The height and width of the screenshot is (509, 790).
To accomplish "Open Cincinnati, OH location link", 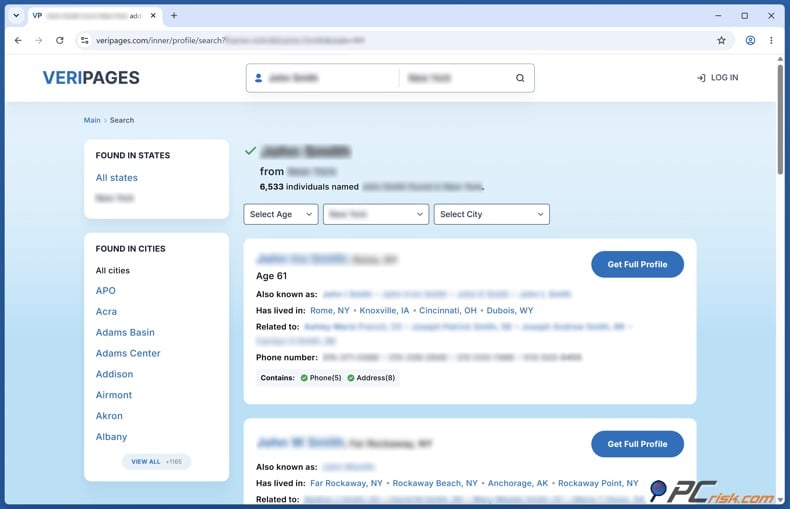I will (447, 310).
